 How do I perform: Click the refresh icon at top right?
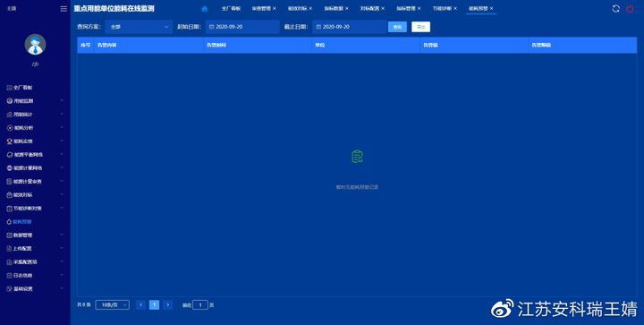tap(615, 9)
